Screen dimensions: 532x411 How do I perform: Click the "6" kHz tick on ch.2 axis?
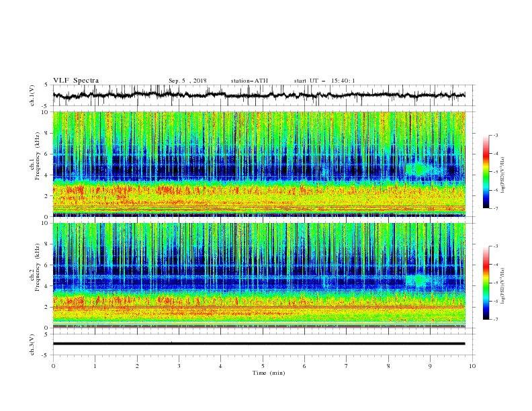tap(48, 265)
